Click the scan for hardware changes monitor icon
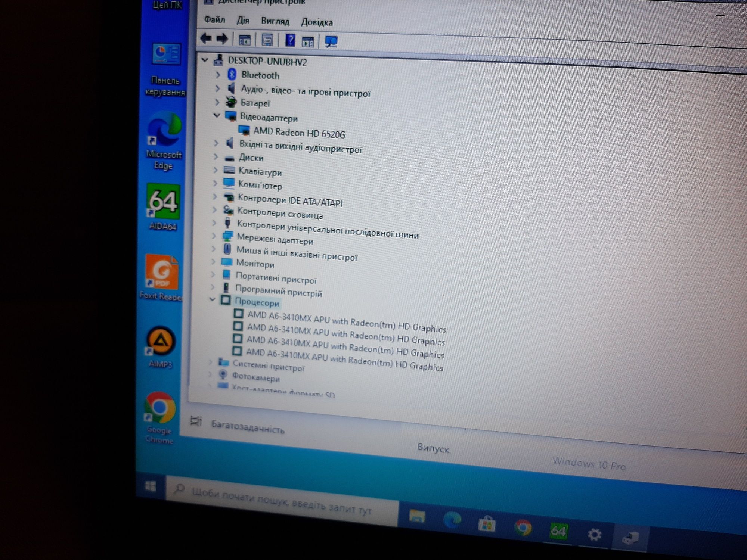The height and width of the screenshot is (560, 747). (x=331, y=42)
